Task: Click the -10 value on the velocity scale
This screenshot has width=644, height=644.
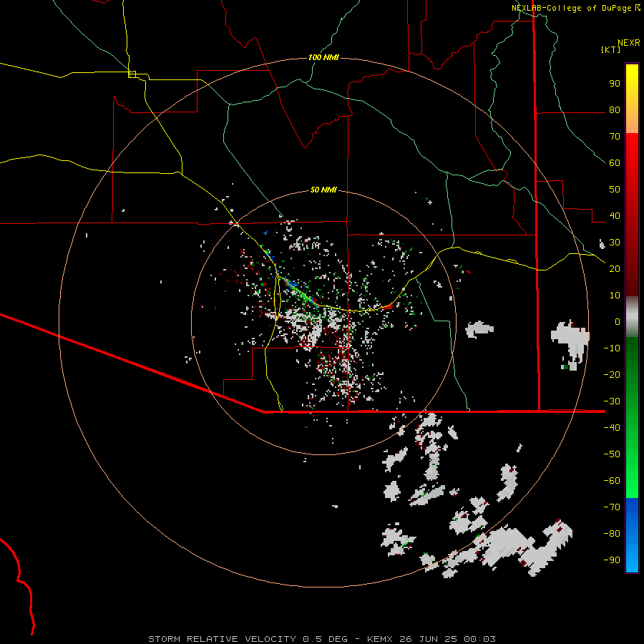Action: [x=612, y=348]
